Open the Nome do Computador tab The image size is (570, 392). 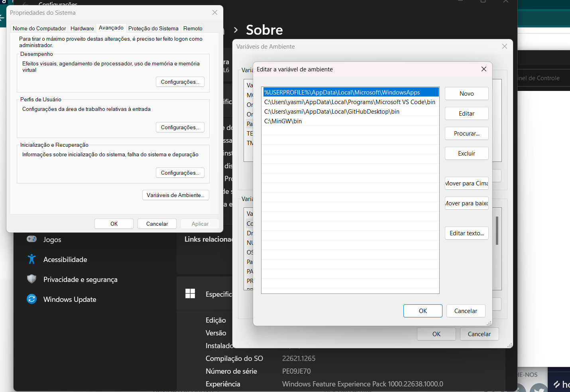pyautogui.click(x=39, y=28)
